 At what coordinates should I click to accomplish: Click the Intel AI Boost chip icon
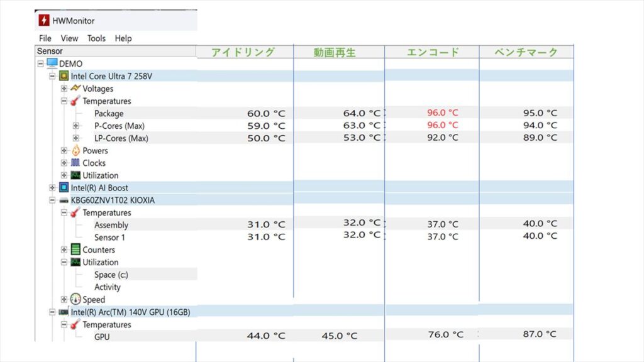click(x=64, y=187)
